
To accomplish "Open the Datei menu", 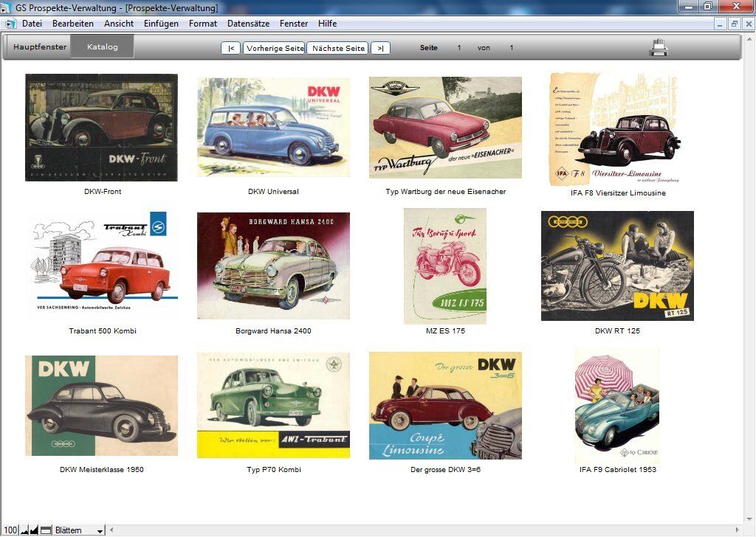I will (32, 24).
